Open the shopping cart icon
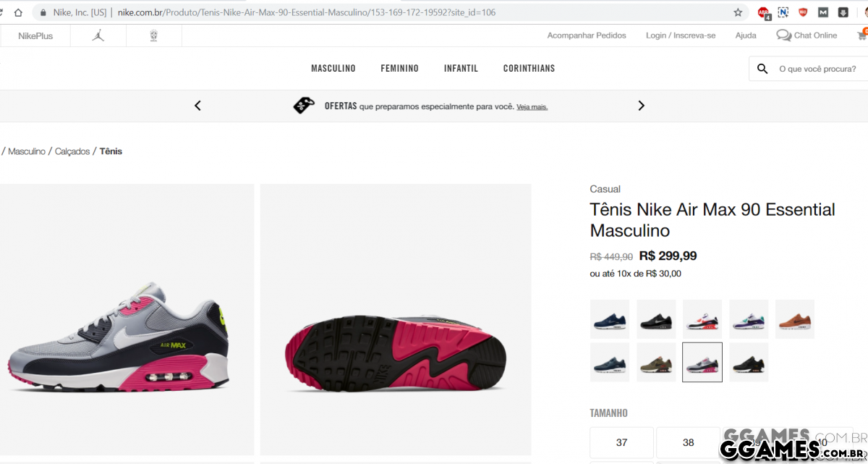Screen dimensions: 868x464 (862, 35)
